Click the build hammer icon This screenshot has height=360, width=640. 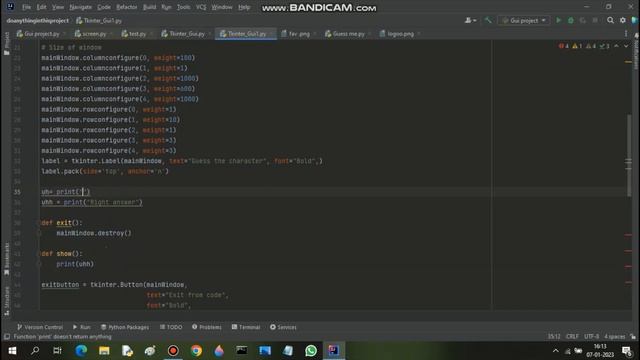(488, 20)
